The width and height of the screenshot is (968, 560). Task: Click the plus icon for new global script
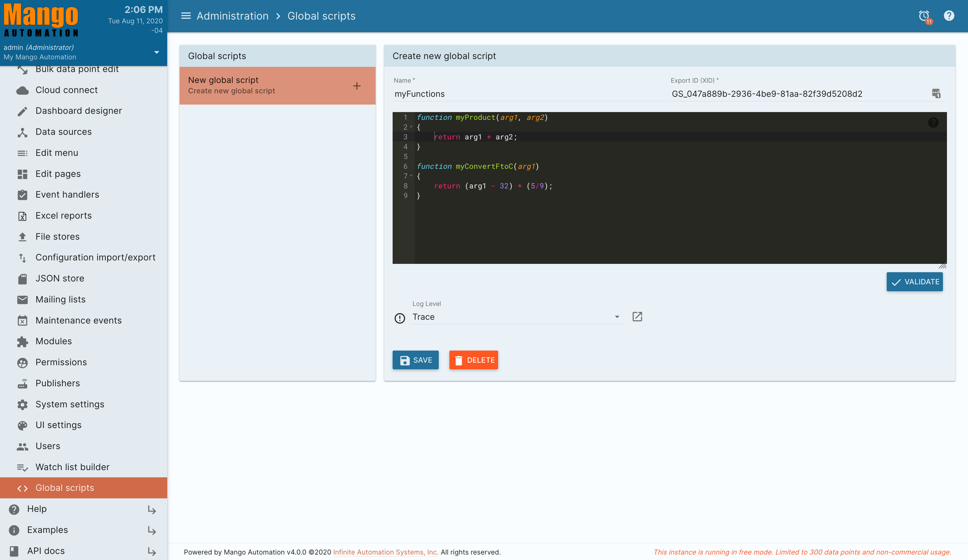(357, 86)
